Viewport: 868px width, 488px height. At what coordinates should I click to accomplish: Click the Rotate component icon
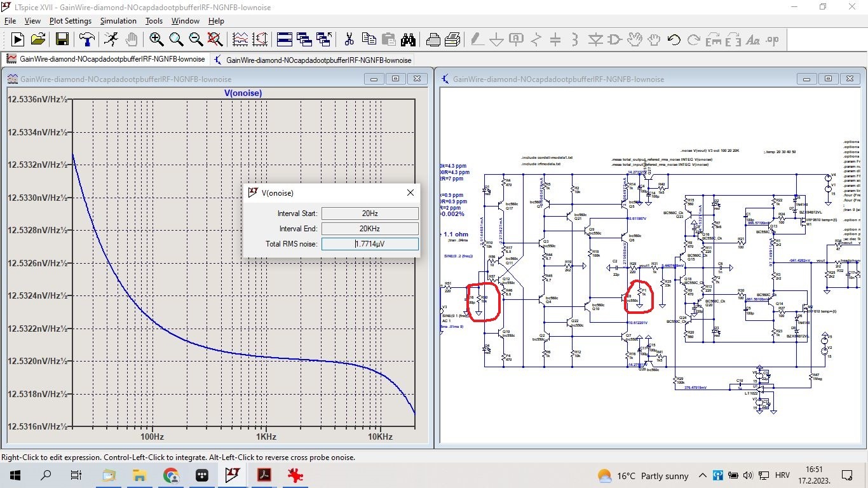[714, 39]
